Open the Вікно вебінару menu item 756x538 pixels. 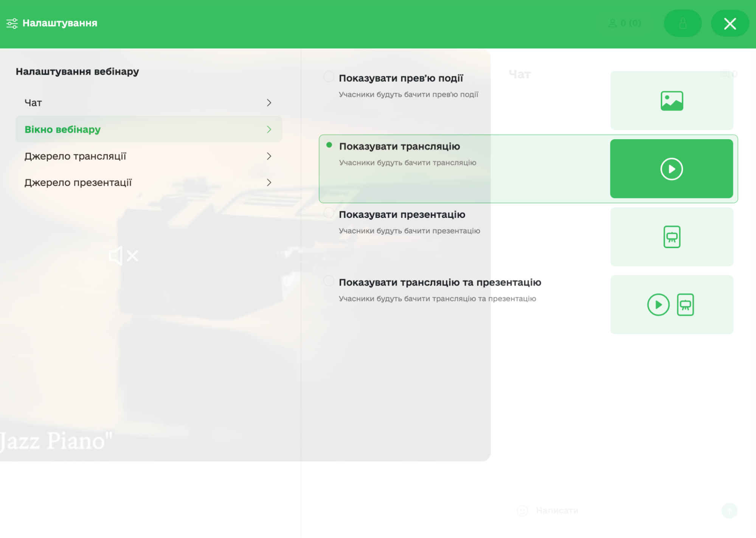pyautogui.click(x=63, y=129)
